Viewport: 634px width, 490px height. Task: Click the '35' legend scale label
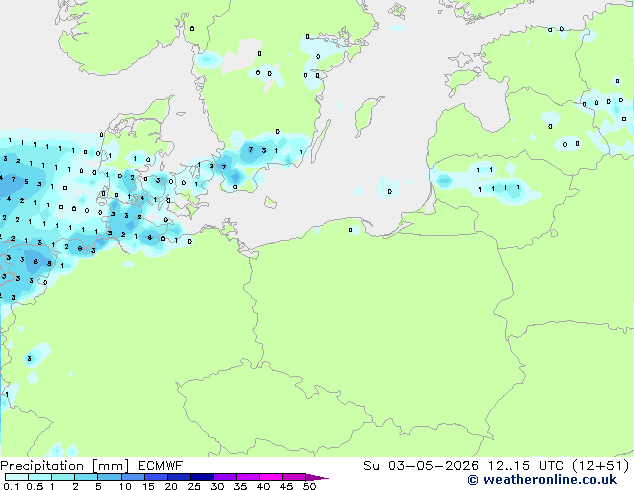pyautogui.click(x=240, y=486)
